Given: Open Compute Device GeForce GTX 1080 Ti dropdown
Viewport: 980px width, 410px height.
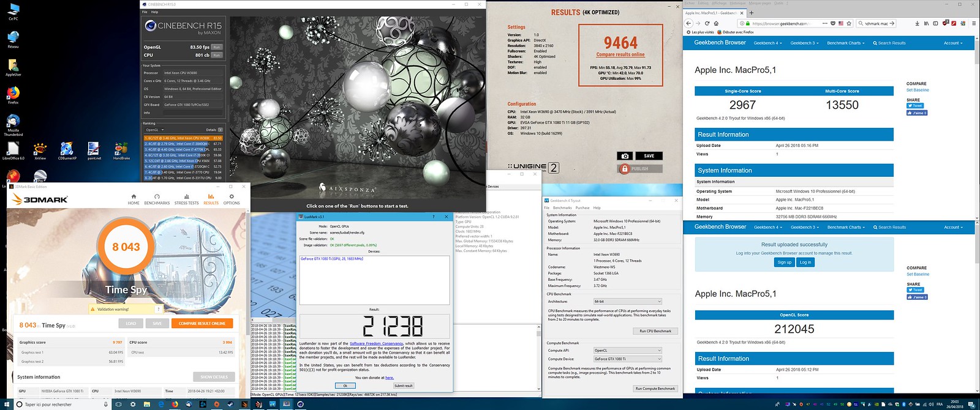Looking at the screenshot, I should pyautogui.click(x=628, y=359).
